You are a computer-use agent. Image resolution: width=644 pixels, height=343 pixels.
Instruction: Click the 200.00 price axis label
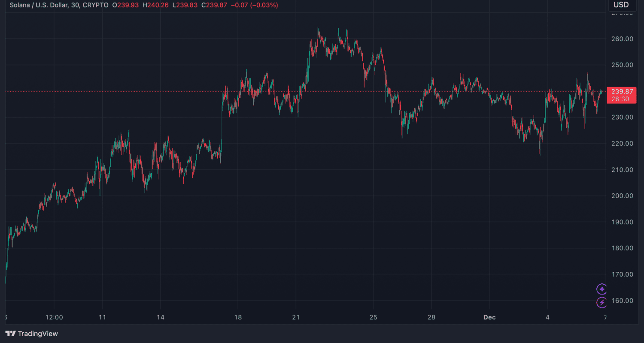622,196
